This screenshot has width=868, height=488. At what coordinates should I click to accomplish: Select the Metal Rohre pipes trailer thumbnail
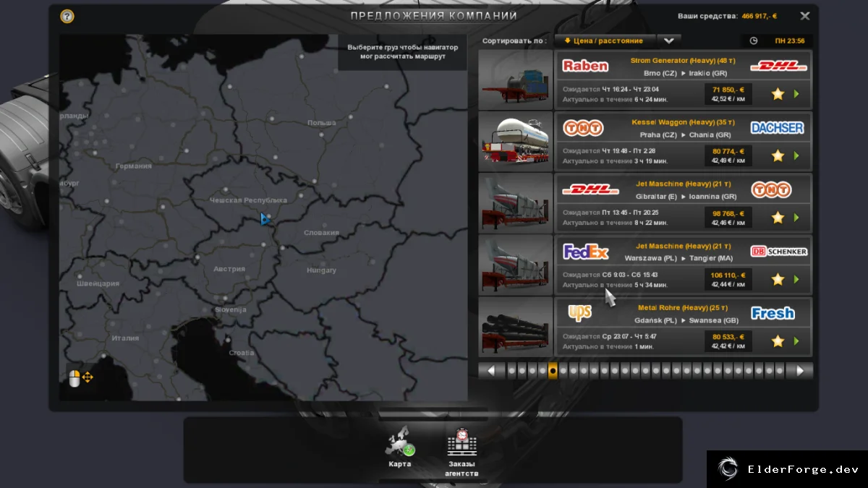tap(515, 328)
